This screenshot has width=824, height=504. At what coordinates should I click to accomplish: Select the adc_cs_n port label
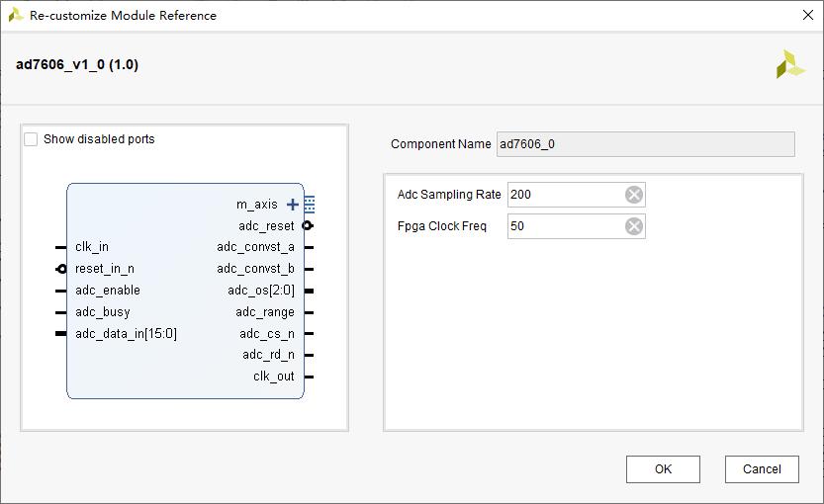tap(267, 334)
